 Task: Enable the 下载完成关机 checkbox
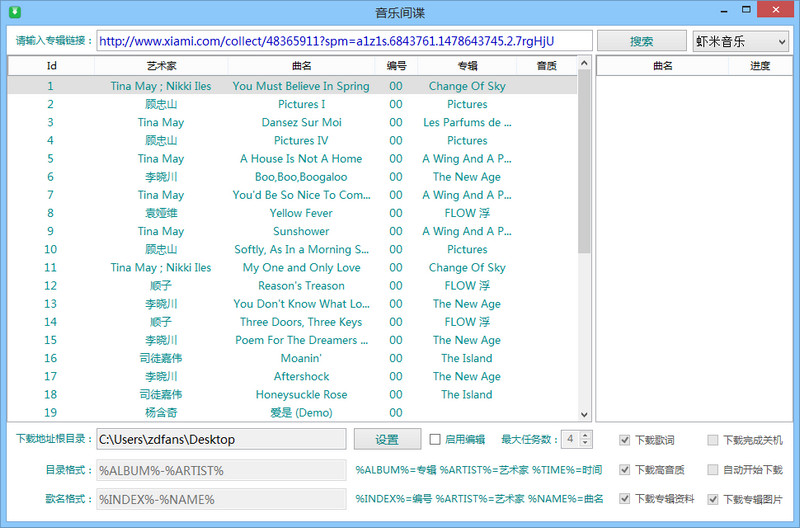tap(713, 440)
